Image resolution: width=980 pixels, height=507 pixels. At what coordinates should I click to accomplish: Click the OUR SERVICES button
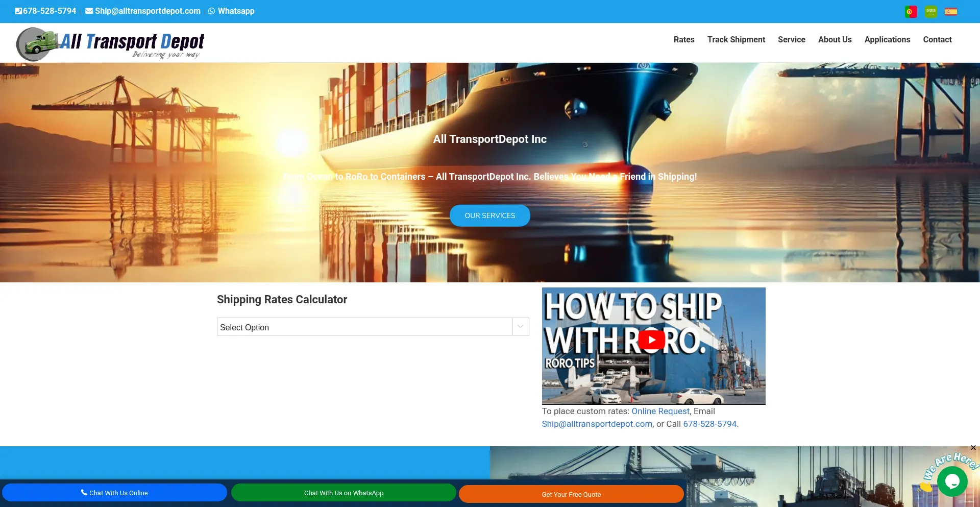coord(490,215)
